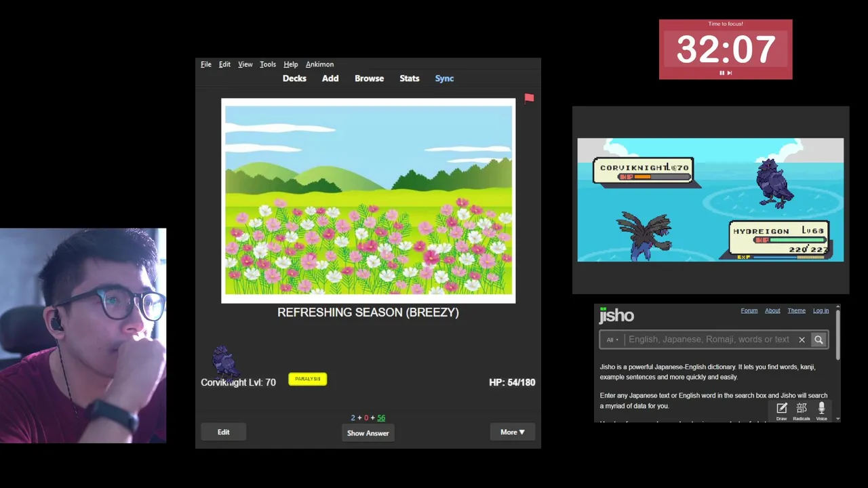Open the Tools menu
Viewport: 868px width, 488px height.
coord(268,64)
